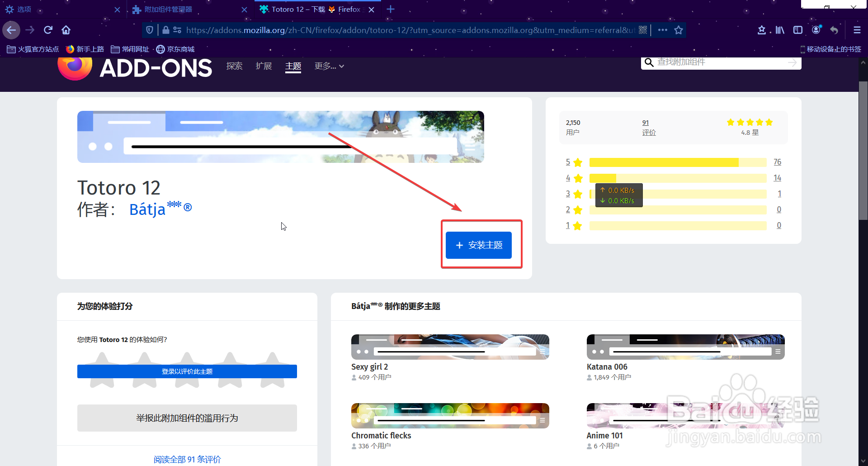The image size is (868, 466).
Task: Go to the 探索 section
Action: pyautogui.click(x=234, y=66)
